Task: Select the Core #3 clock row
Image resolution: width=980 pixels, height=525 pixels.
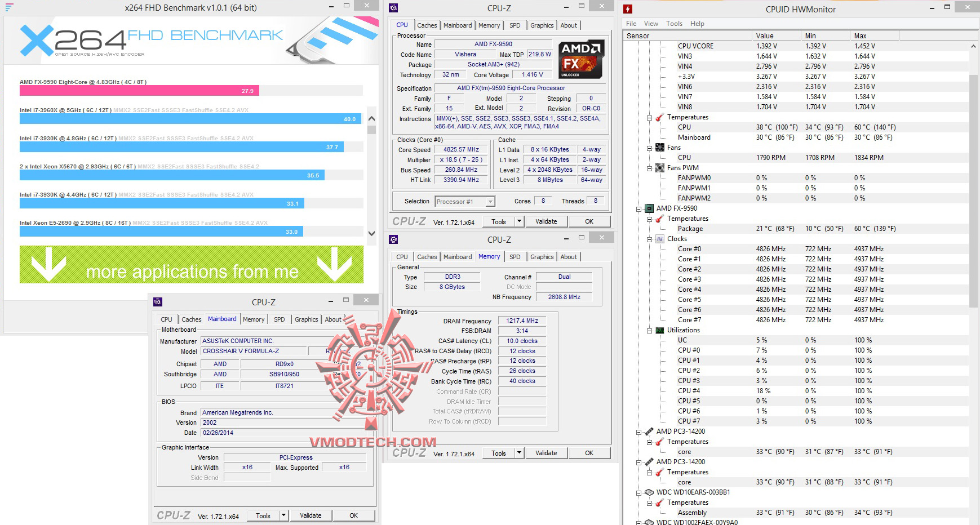Action: click(796, 279)
